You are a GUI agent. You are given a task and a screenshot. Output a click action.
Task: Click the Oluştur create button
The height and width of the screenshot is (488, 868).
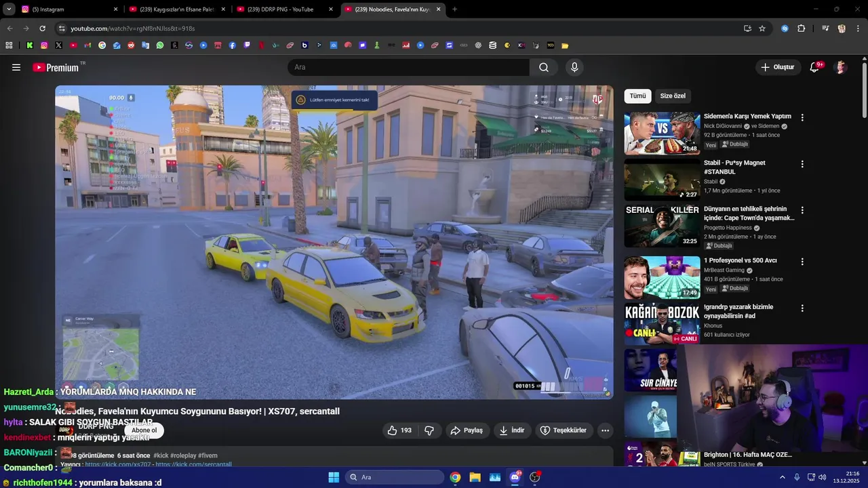pos(777,67)
